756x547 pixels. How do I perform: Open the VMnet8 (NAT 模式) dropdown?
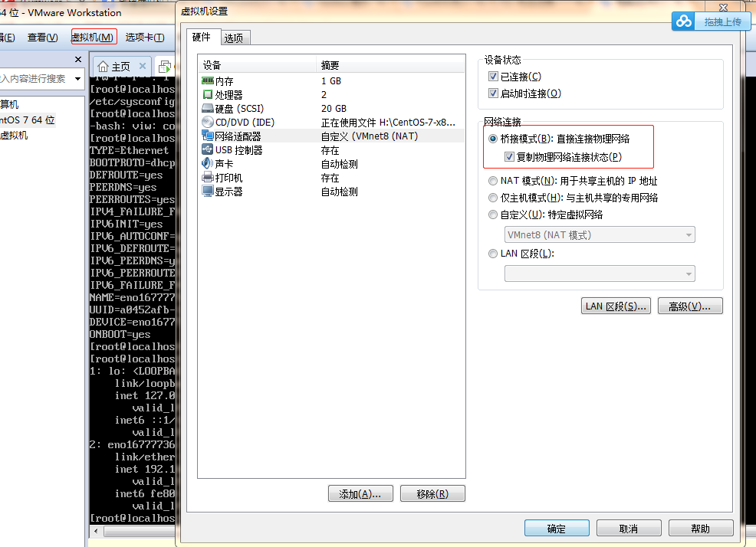[x=600, y=234]
